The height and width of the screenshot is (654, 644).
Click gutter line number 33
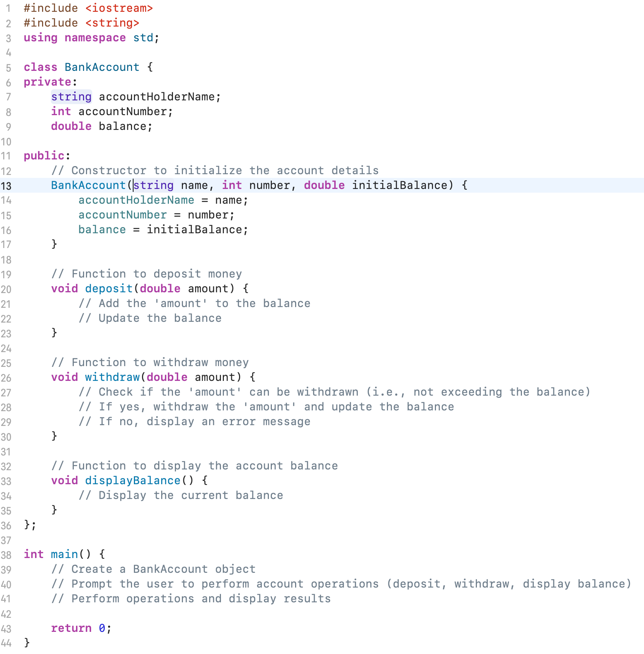coord(6,481)
